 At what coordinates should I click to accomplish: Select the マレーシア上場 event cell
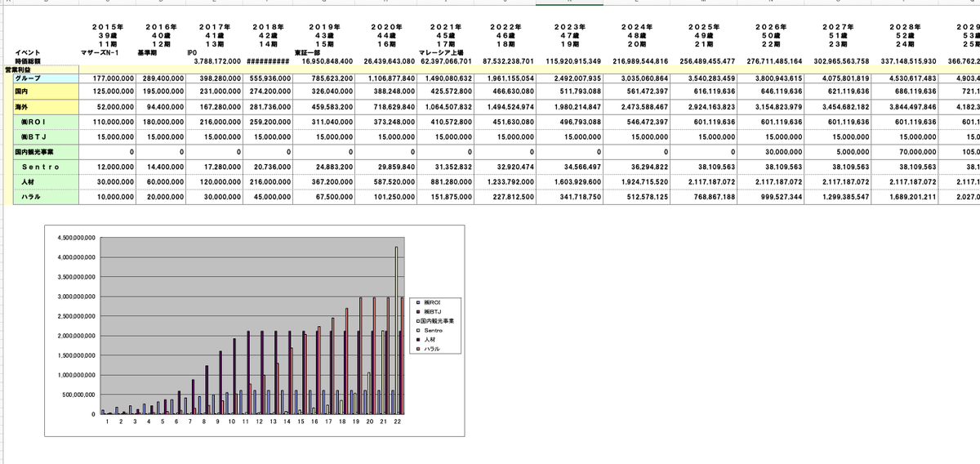[x=442, y=52]
